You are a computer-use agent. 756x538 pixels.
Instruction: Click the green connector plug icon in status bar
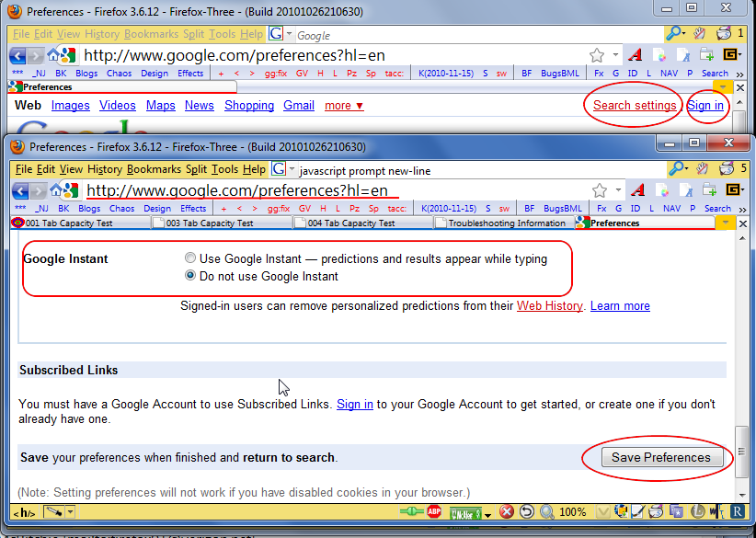click(x=412, y=511)
